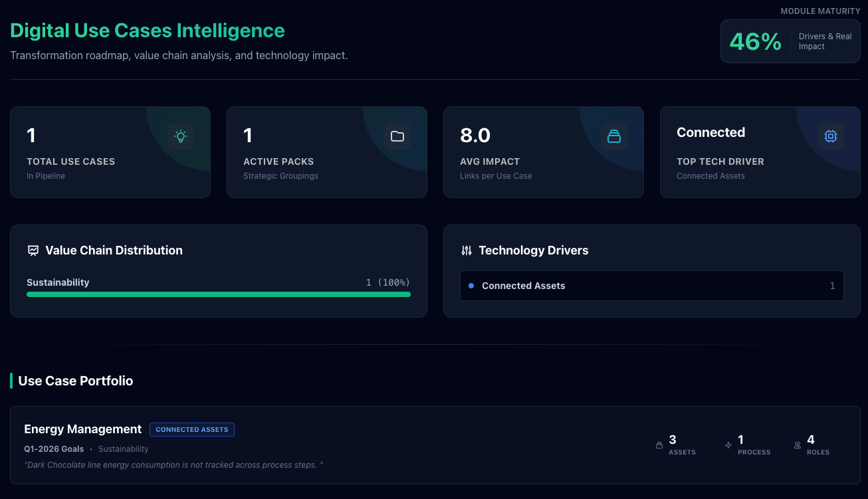Click the Sustainability tag under Energy Management

124,449
